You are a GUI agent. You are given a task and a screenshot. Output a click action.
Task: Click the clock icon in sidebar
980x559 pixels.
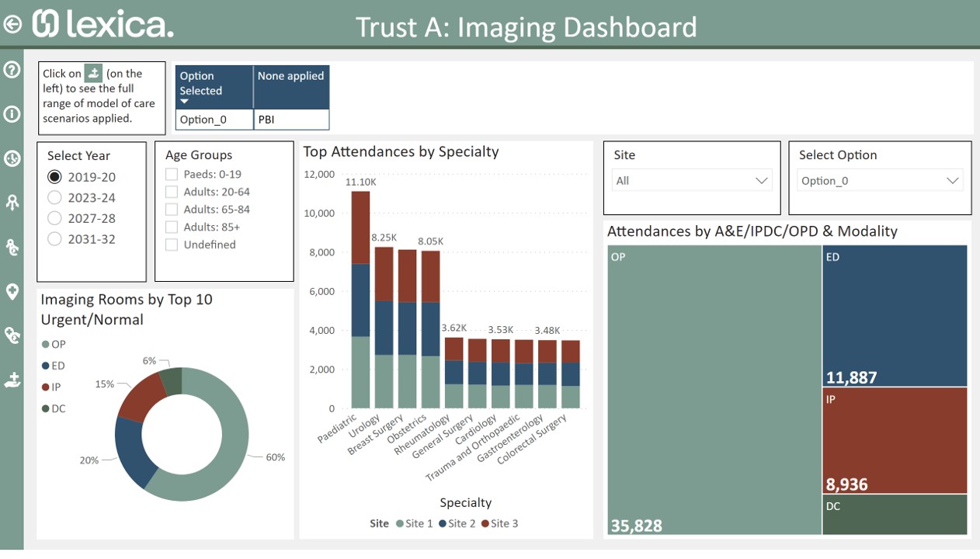pos(12,158)
